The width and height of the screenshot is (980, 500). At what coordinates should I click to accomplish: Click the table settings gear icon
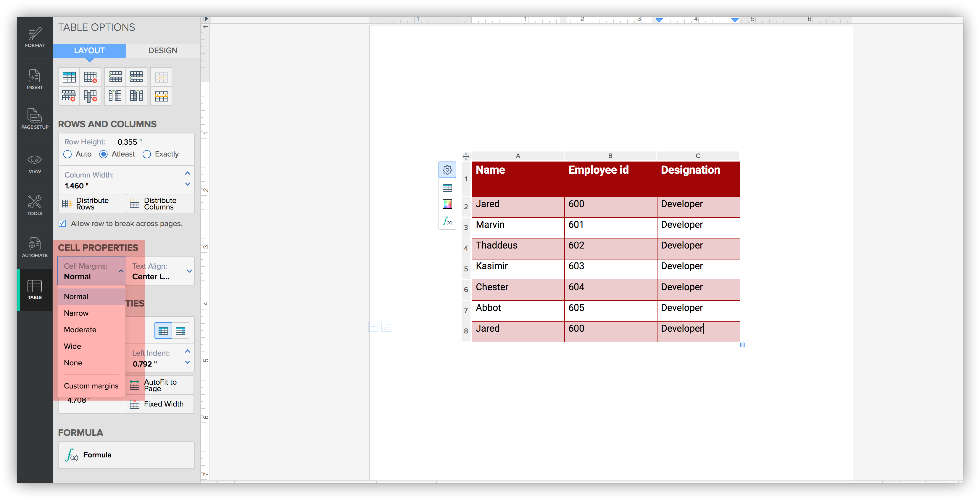(x=447, y=170)
